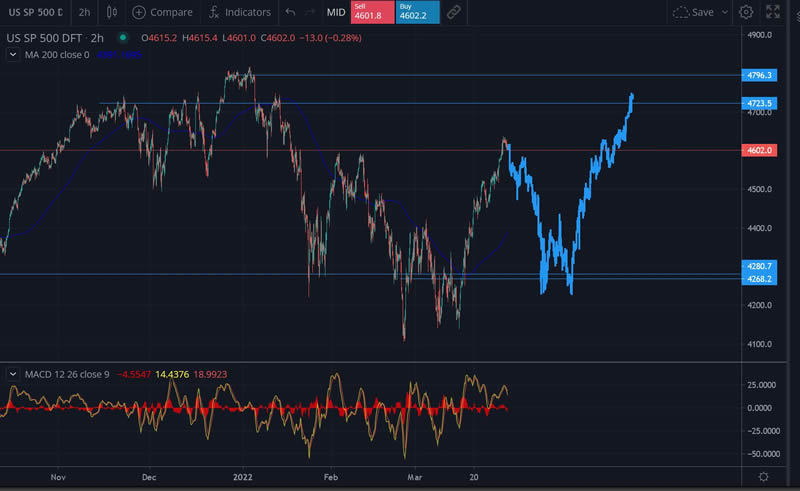Open chart settings gear icon
The image size is (800, 491).
click(746, 12)
